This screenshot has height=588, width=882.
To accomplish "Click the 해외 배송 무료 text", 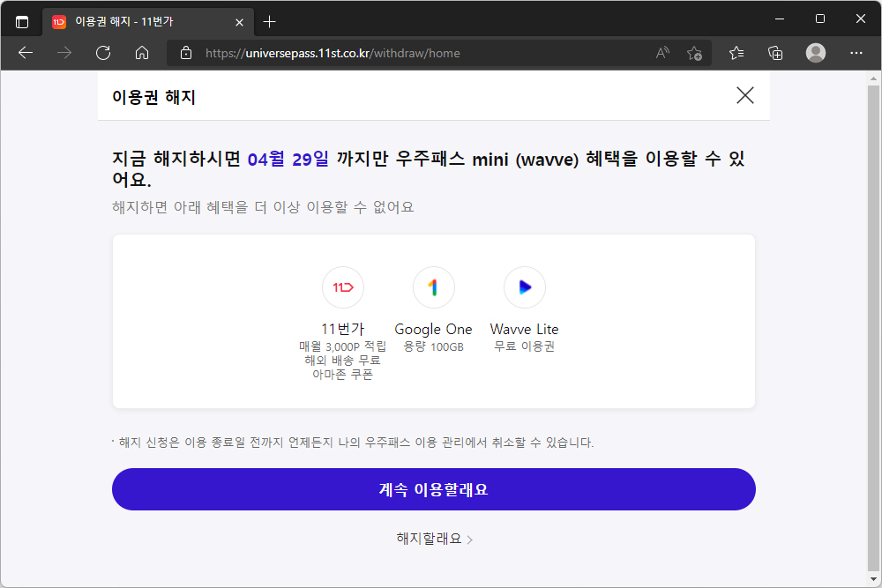I will pyautogui.click(x=342, y=361).
